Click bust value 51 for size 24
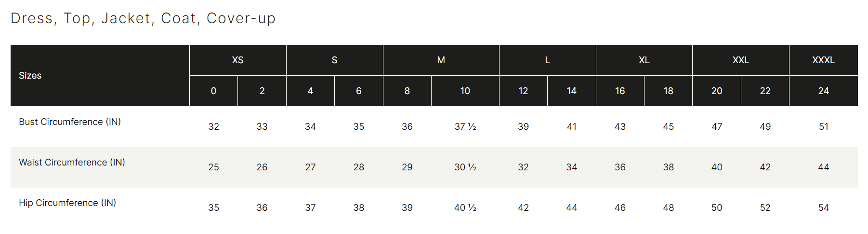This screenshot has height=234, width=868. [824, 127]
